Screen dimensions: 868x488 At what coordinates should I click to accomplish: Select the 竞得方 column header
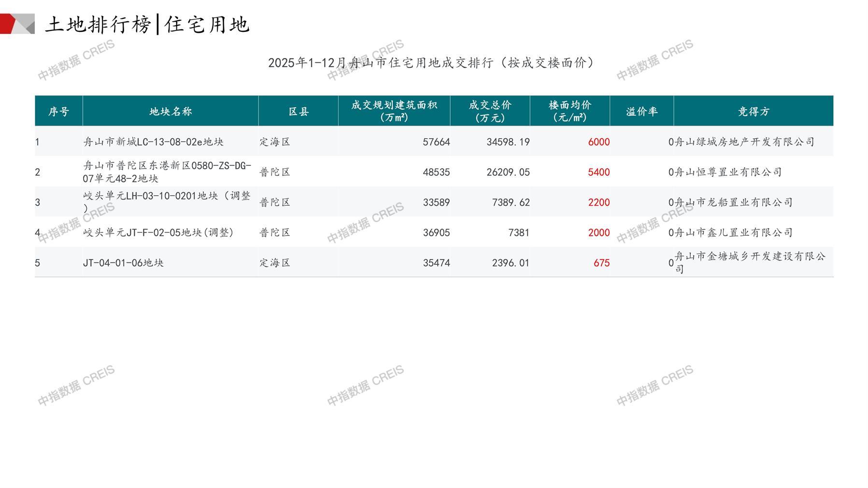(x=753, y=112)
